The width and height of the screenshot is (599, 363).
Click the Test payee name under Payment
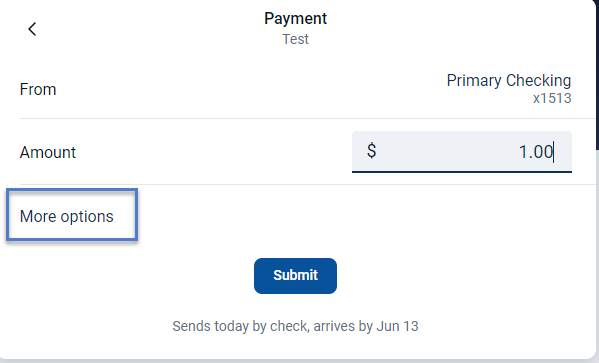[x=295, y=39]
